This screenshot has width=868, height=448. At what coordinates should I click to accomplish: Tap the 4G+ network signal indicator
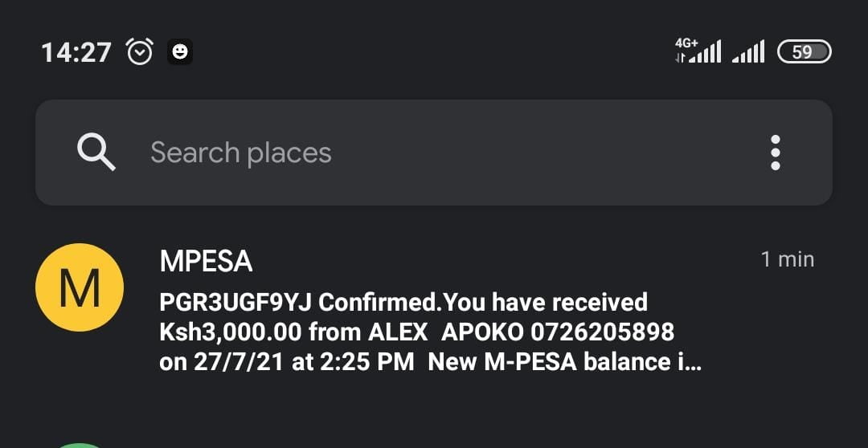click(x=697, y=51)
